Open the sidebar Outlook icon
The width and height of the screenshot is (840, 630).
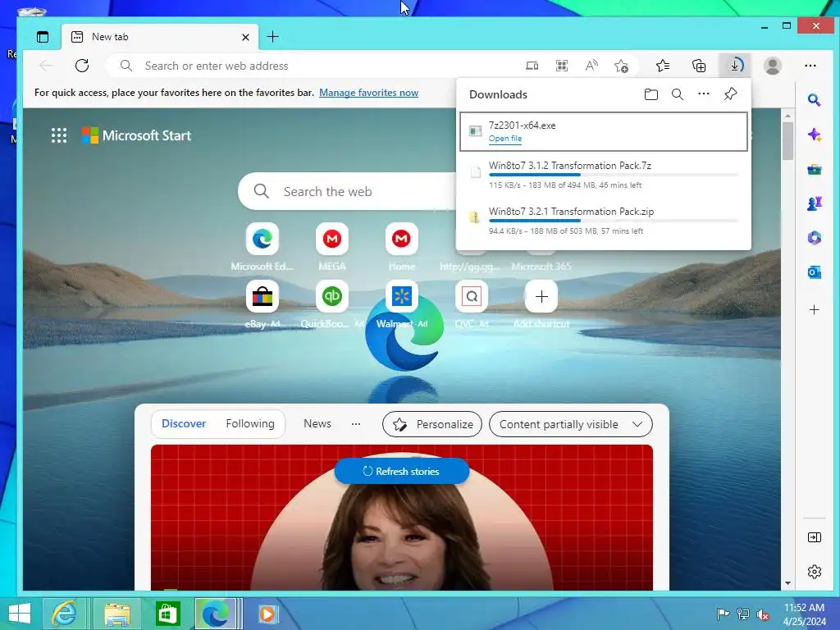pos(815,272)
